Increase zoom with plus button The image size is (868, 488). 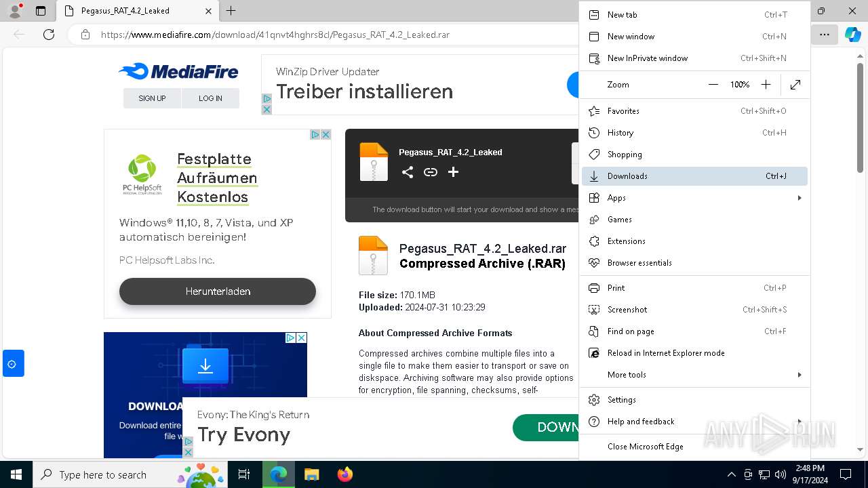click(x=766, y=85)
